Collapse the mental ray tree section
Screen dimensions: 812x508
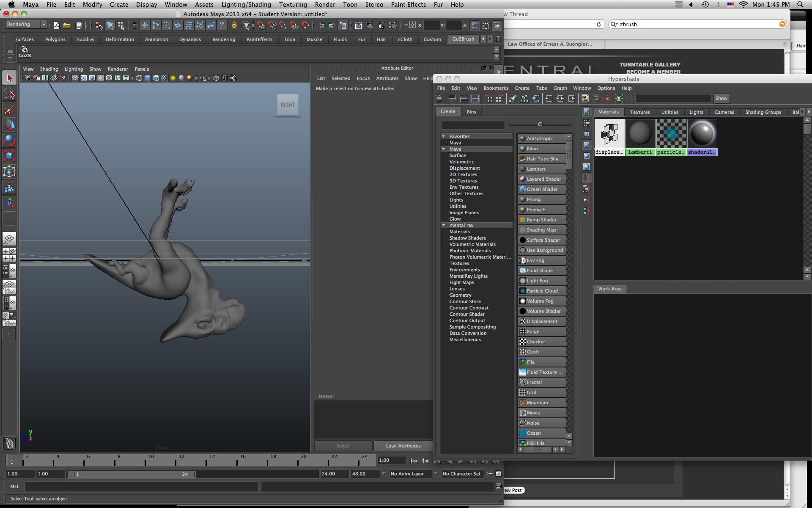443,225
